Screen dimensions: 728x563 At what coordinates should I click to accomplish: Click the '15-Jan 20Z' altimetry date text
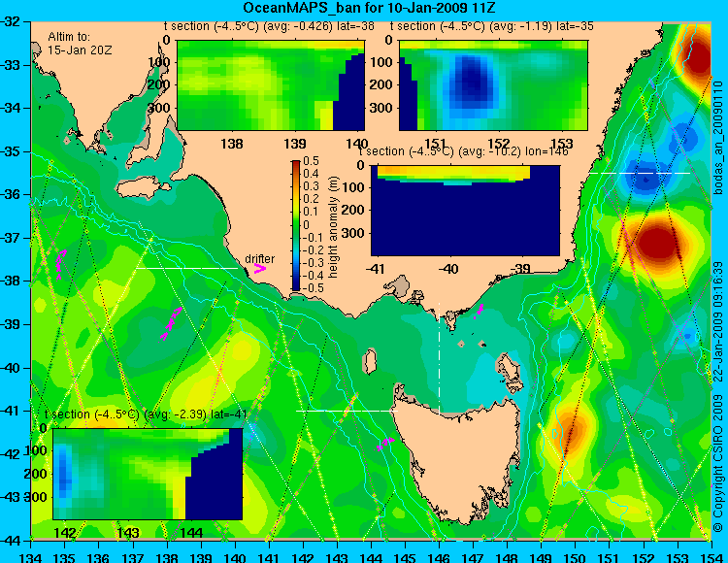point(80,50)
